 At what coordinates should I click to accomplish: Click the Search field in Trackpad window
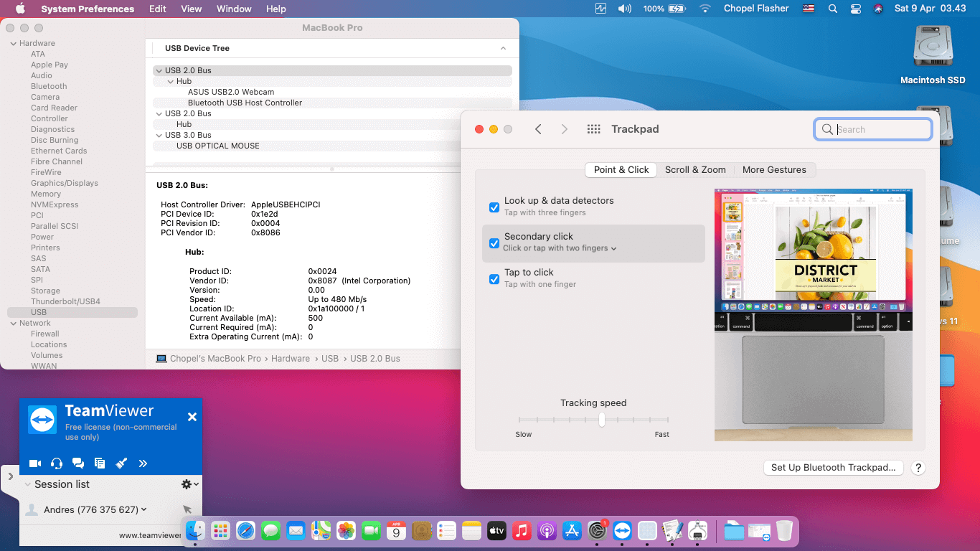pyautogui.click(x=873, y=129)
